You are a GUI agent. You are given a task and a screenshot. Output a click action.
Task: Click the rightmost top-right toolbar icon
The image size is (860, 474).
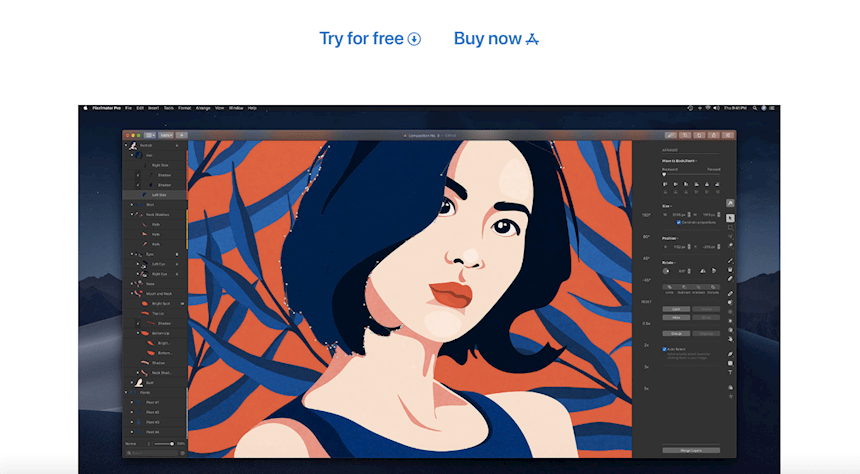coord(728,135)
